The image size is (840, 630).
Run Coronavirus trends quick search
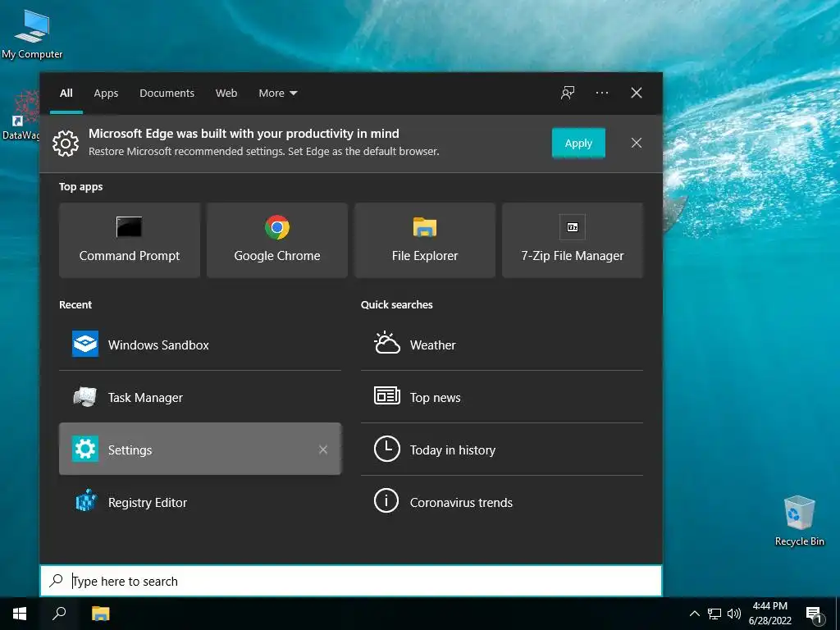(x=502, y=502)
